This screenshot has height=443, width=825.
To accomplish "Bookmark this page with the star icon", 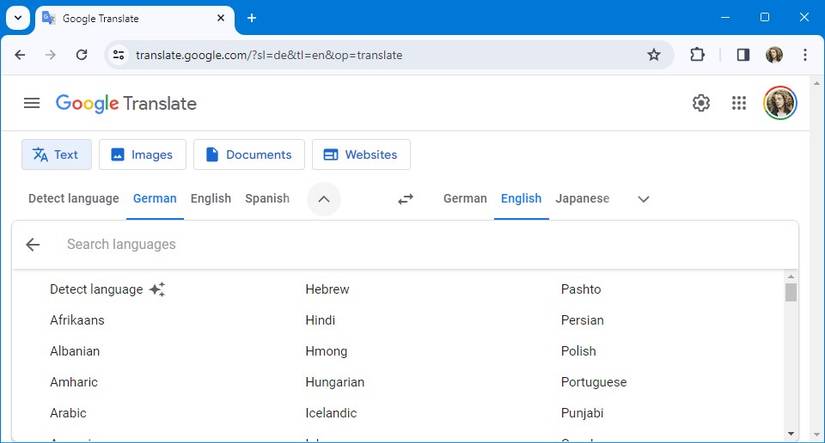I will pos(654,55).
